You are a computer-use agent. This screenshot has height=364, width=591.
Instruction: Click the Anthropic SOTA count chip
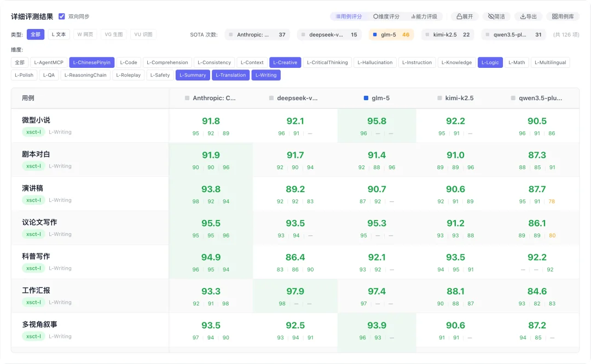pyautogui.click(x=257, y=34)
